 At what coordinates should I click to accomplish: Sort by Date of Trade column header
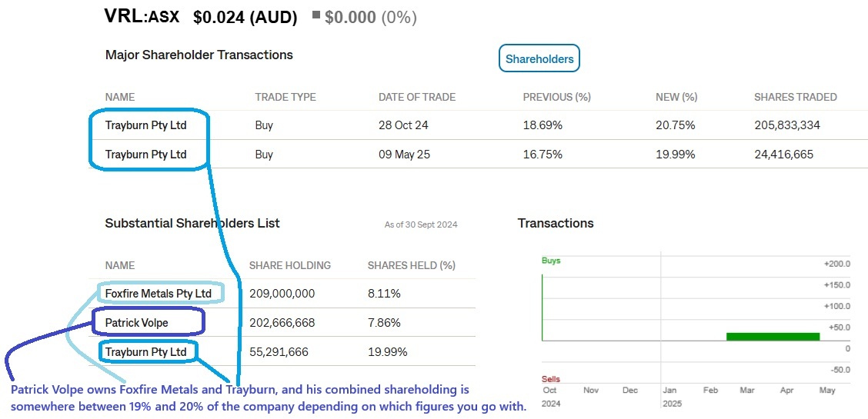417,97
